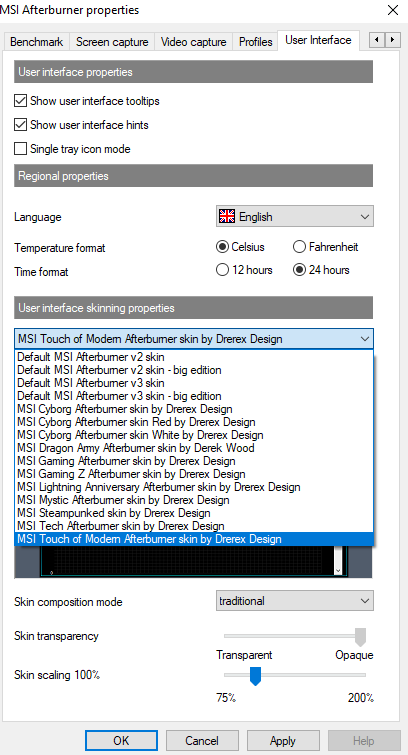Close the MSI Afterburner properties window
Viewport: 408px width, 755px height.
tap(393, 10)
